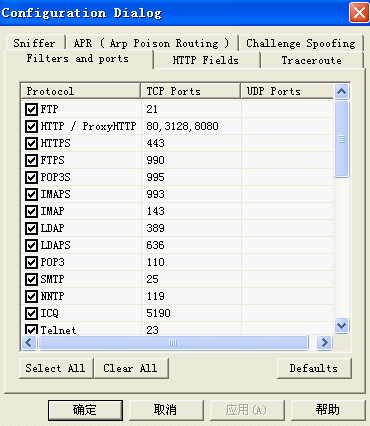The height and width of the screenshot is (426, 370).
Task: Open the Sniffer tab
Action: (35, 43)
